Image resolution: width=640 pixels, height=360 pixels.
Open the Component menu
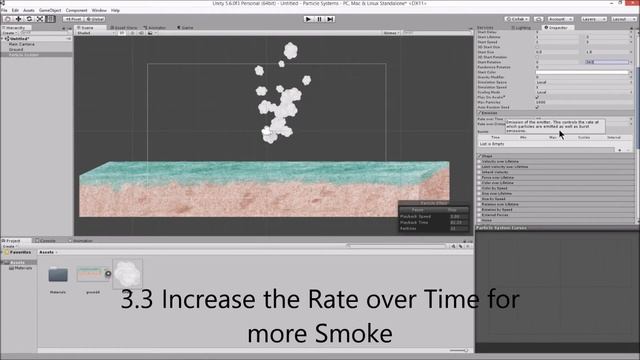pos(76,10)
